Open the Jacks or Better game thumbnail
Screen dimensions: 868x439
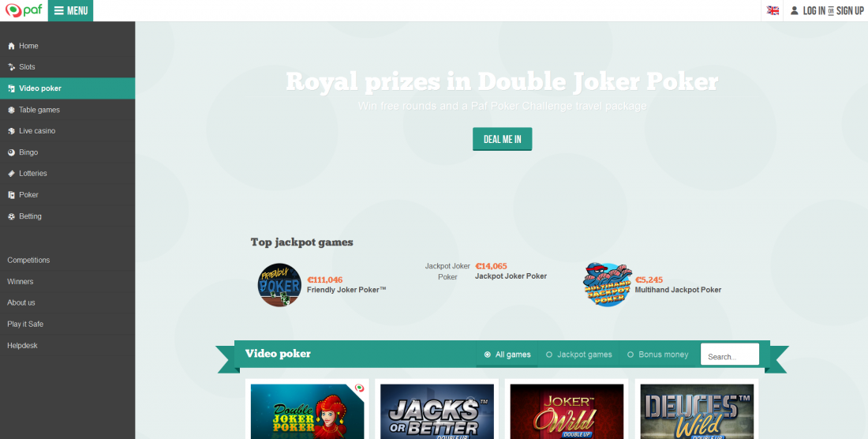click(x=437, y=411)
